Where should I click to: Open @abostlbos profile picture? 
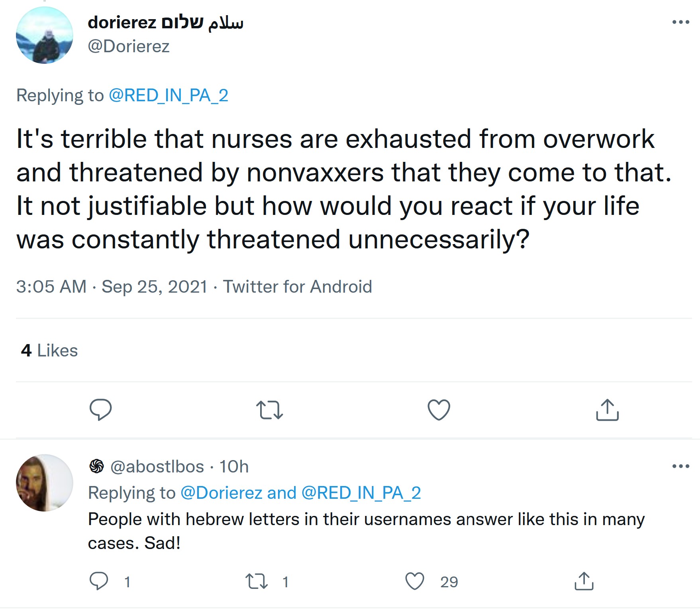coord(45,483)
